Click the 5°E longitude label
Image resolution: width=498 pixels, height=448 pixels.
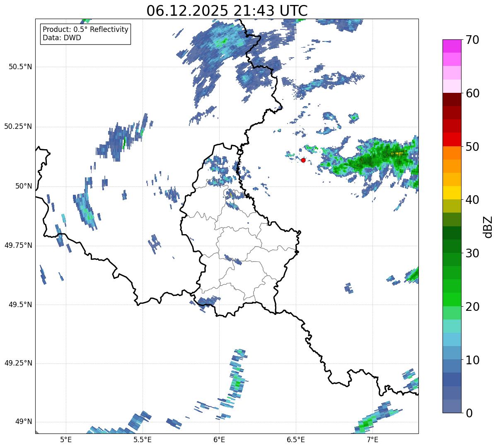tap(66, 440)
